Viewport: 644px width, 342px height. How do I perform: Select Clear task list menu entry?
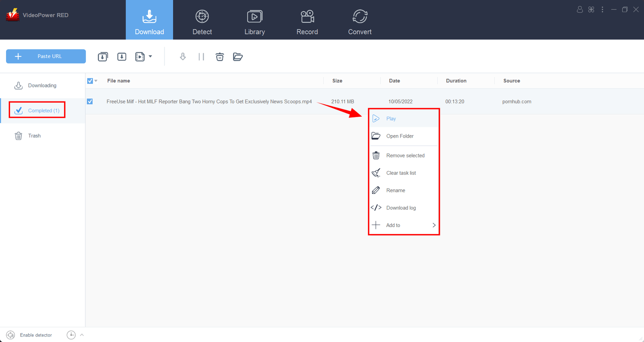(404, 173)
